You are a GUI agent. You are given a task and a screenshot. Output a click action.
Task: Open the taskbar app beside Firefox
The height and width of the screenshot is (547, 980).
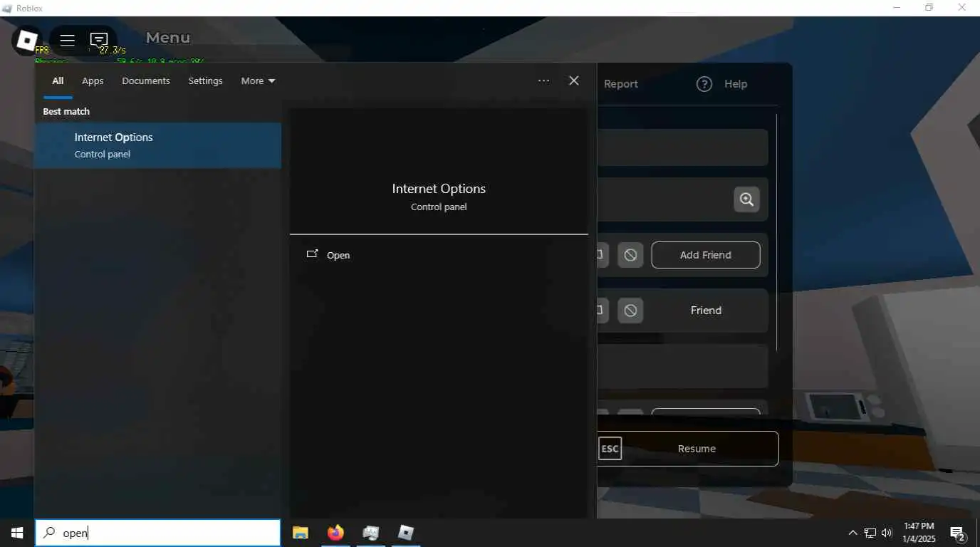370,533
